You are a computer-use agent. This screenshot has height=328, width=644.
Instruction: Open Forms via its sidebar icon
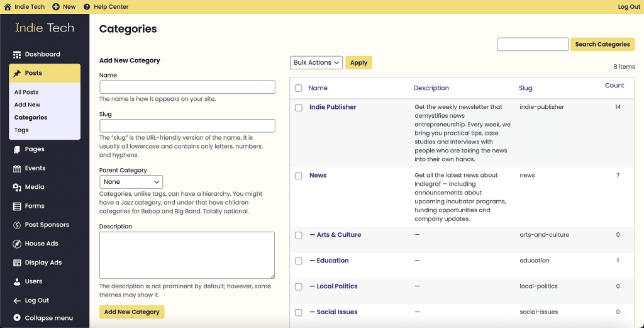(x=17, y=206)
